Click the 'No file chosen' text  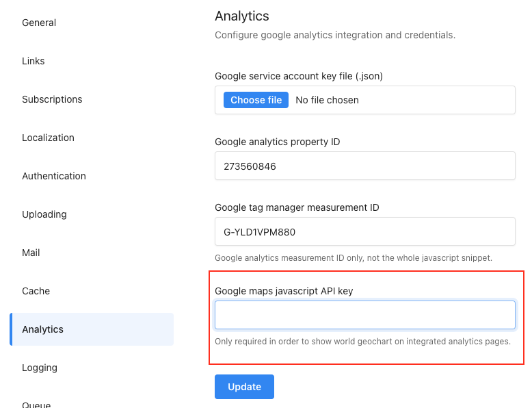tap(327, 100)
